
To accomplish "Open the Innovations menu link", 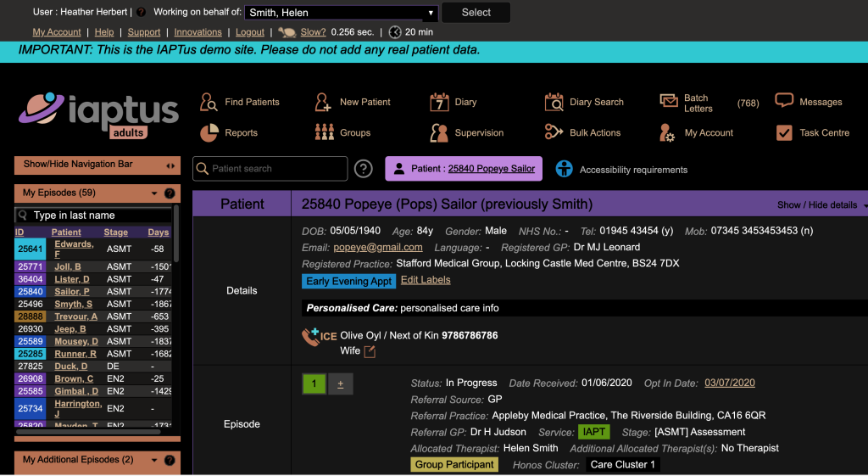I will coord(198,32).
